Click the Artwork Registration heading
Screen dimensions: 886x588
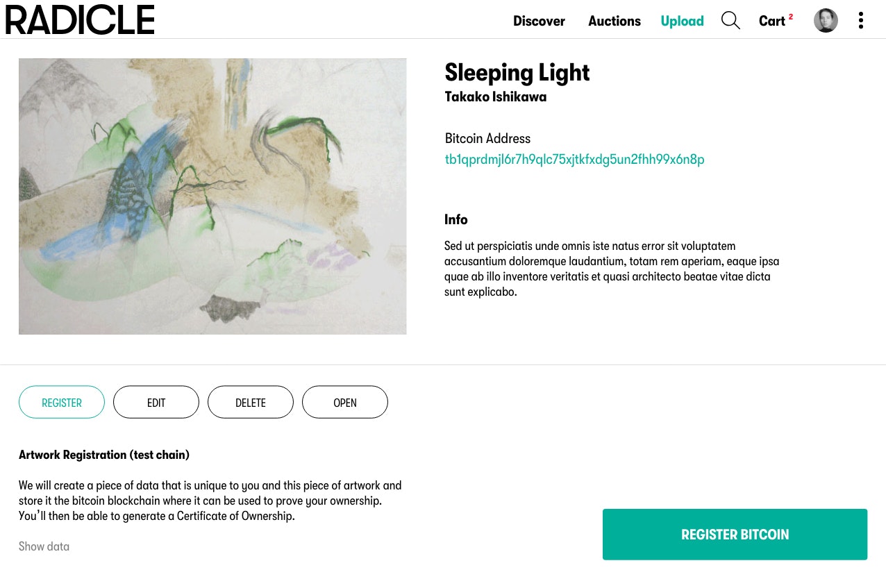coord(103,455)
